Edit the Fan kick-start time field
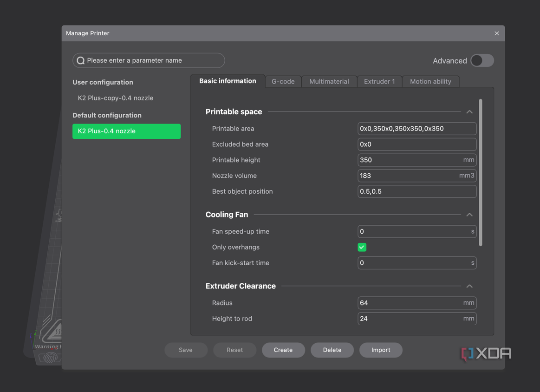Screen dimensions: 540x392 point(417,263)
